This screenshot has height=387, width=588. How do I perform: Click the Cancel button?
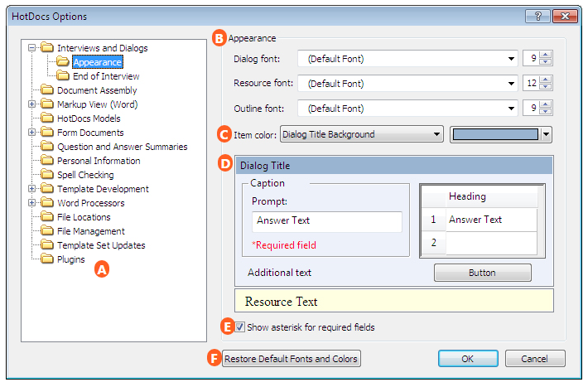point(535,359)
